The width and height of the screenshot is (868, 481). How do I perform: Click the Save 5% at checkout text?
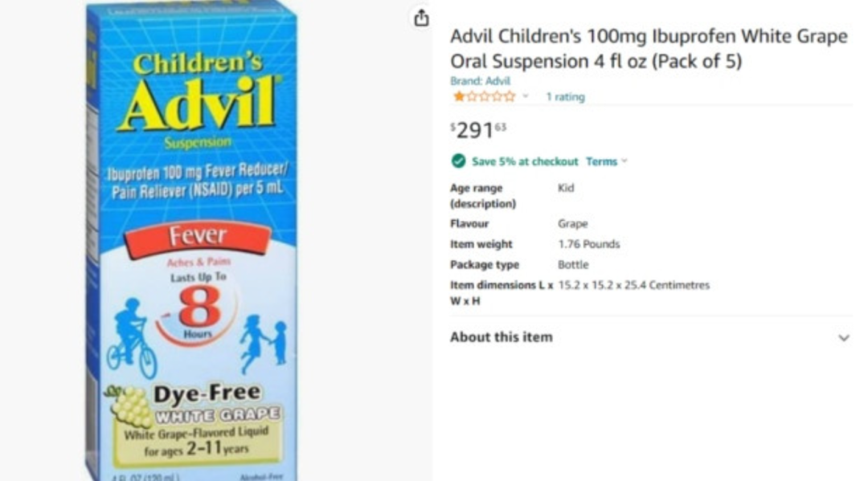point(524,161)
